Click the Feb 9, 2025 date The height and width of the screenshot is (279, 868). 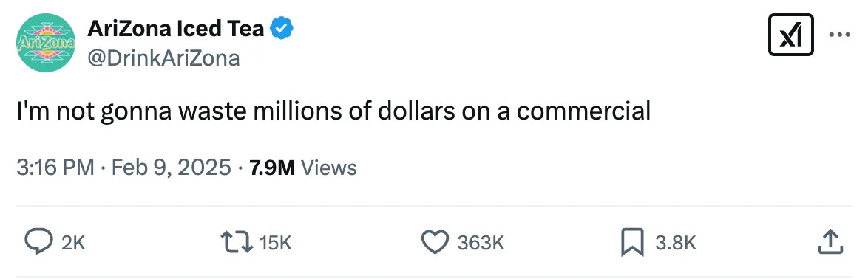pos(171,167)
